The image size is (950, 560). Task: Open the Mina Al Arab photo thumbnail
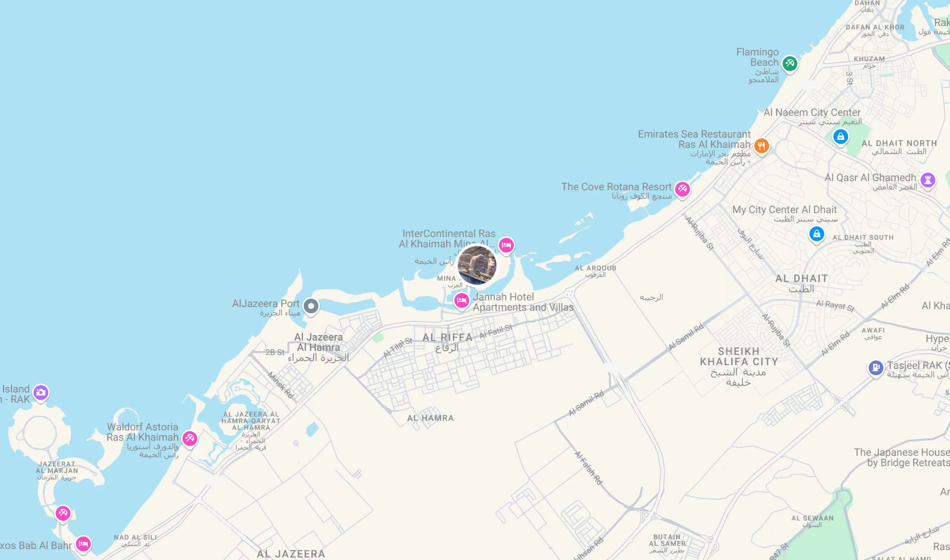477,265
